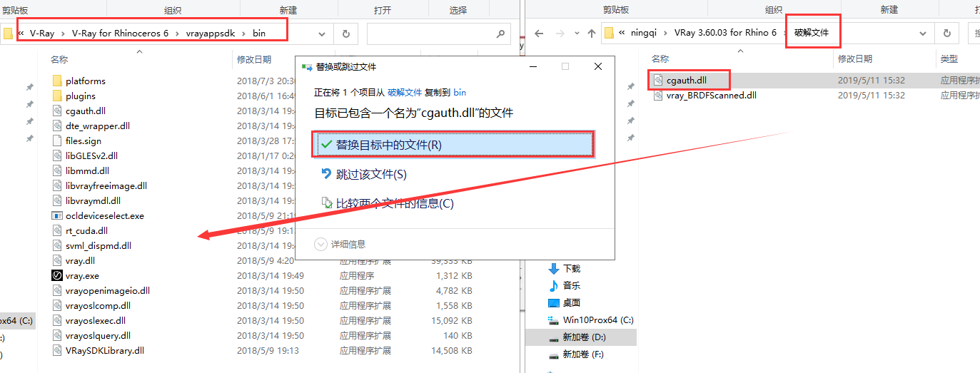
Task: Select svml_dispmd.dll file
Action: coord(98,245)
